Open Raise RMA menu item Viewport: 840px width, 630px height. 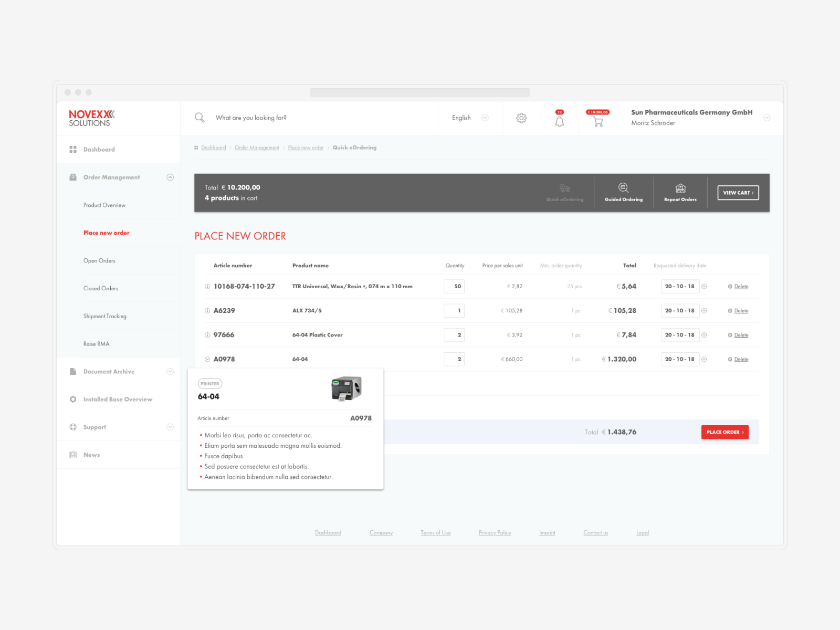click(x=97, y=344)
